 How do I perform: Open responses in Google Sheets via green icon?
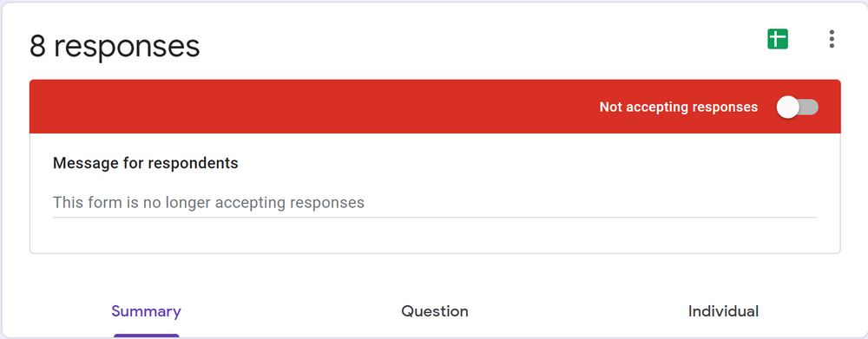777,39
